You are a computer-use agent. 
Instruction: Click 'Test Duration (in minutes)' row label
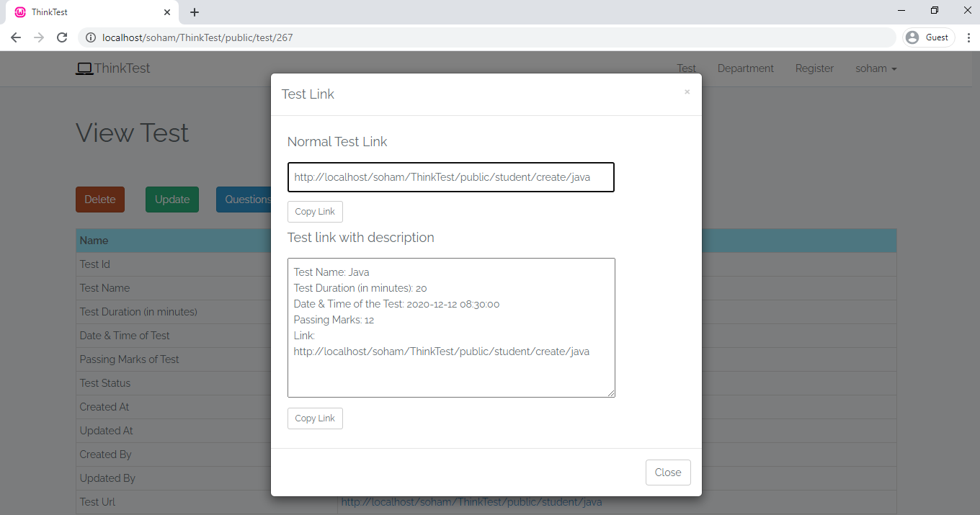[x=138, y=312]
